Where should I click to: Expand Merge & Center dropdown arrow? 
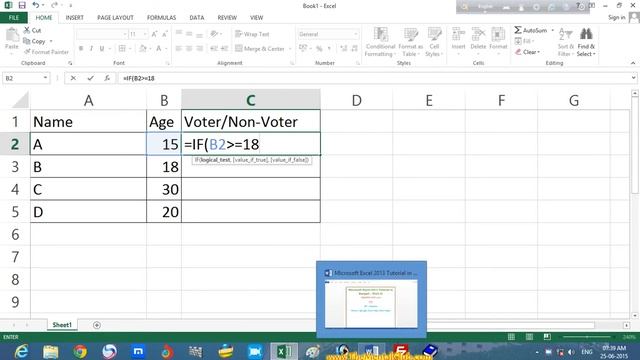290,49
